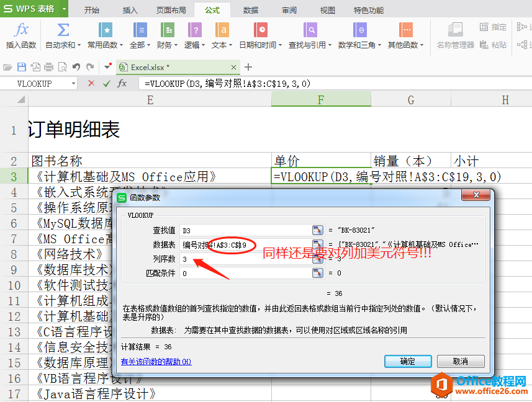Click into the 查找值 input field

pyautogui.click(x=246, y=231)
